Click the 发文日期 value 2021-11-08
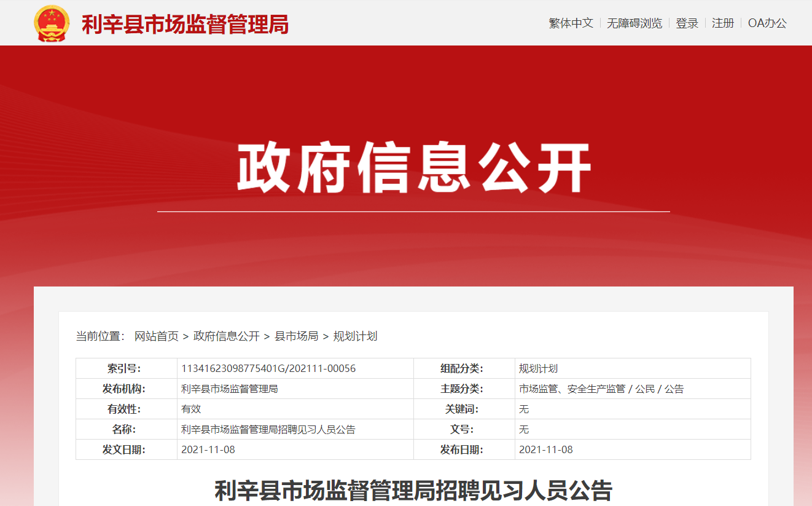Image resolution: width=812 pixels, height=506 pixels. [208, 450]
